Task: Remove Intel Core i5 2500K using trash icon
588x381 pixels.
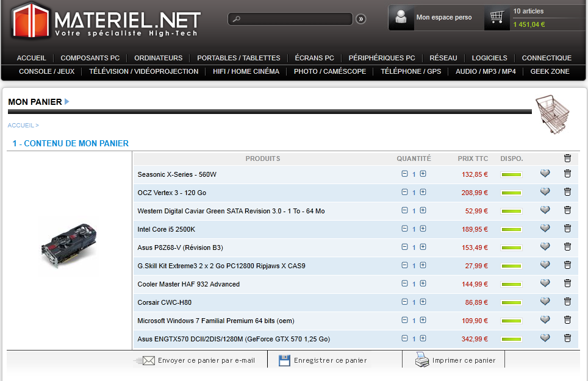Action: [567, 229]
